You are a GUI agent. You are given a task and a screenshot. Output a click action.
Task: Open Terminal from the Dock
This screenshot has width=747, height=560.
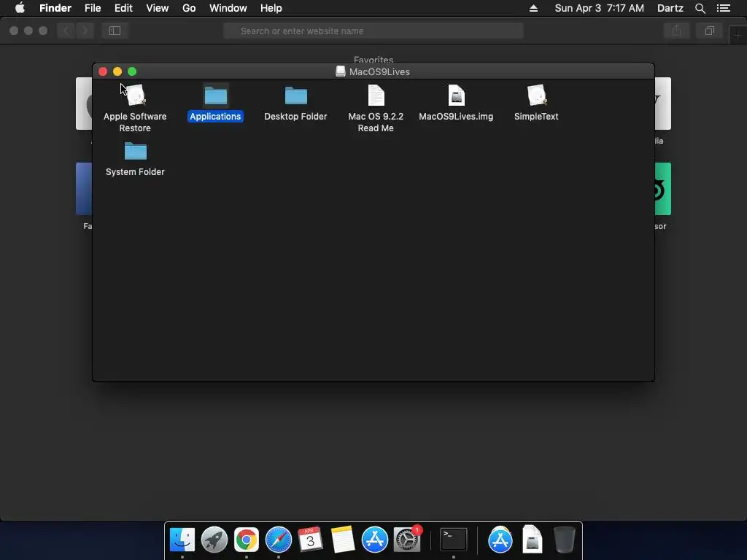(x=453, y=540)
